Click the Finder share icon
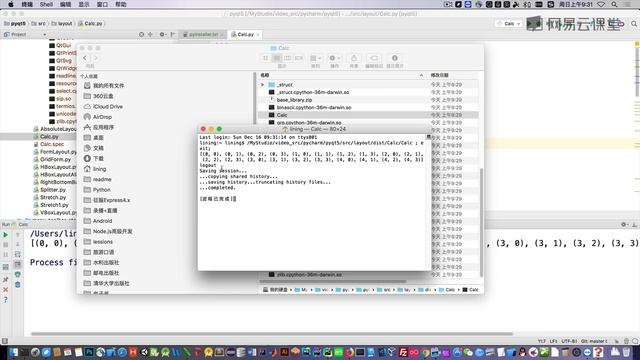Image resolution: width=640 pixels, height=360 pixels. point(354,58)
